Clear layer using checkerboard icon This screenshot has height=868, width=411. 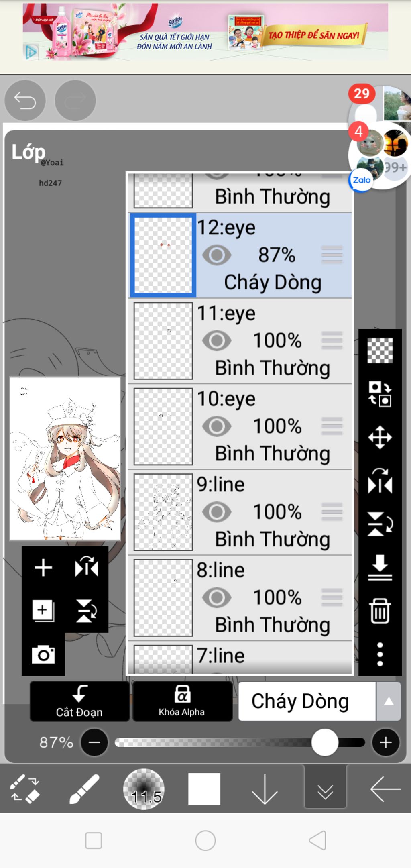pos(380,351)
